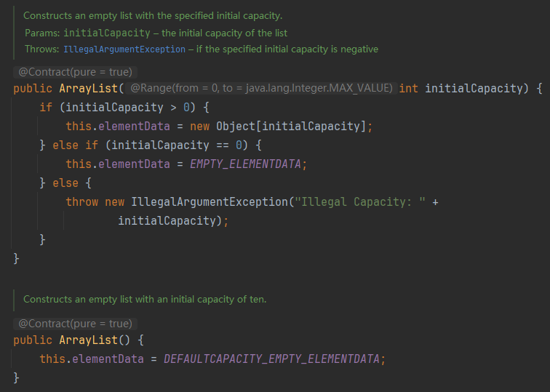Viewport: 550px width, 392px height.
Task: Click the ArrayList name of the no-argument constructor
Action: [89, 340]
